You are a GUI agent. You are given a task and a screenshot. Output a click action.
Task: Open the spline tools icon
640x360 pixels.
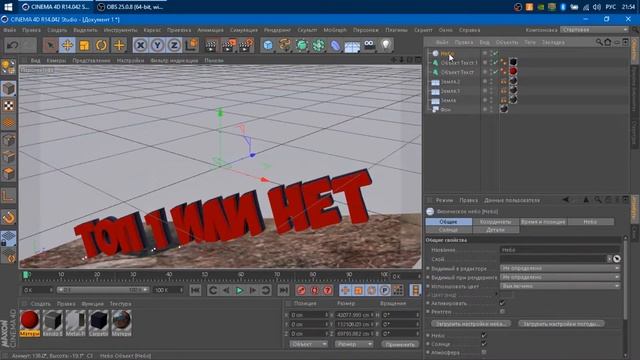click(x=285, y=45)
